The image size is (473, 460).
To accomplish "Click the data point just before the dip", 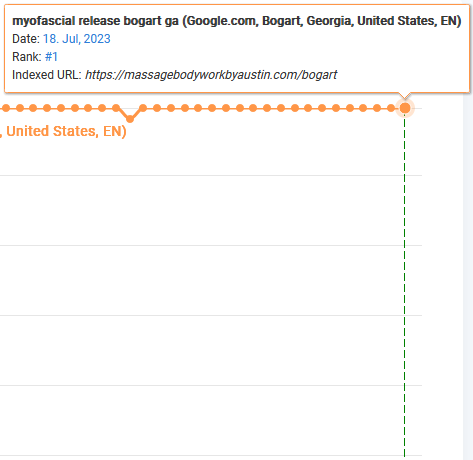I will (x=116, y=108).
